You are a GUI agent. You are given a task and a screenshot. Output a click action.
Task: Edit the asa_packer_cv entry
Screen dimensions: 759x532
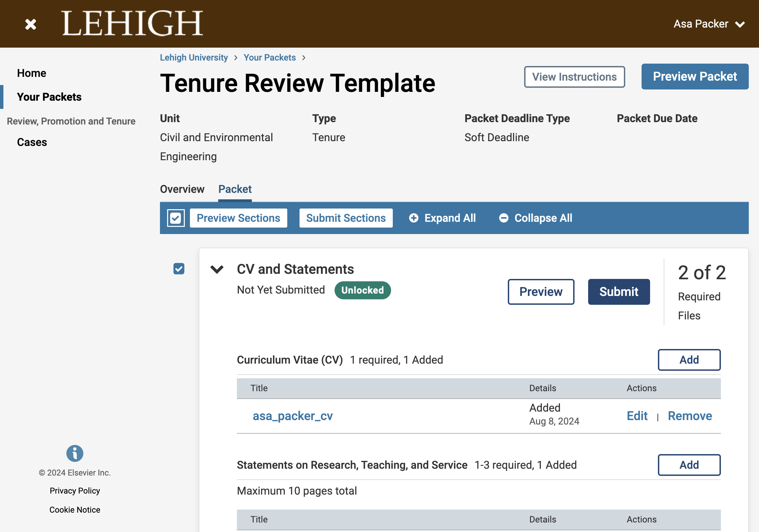(637, 416)
